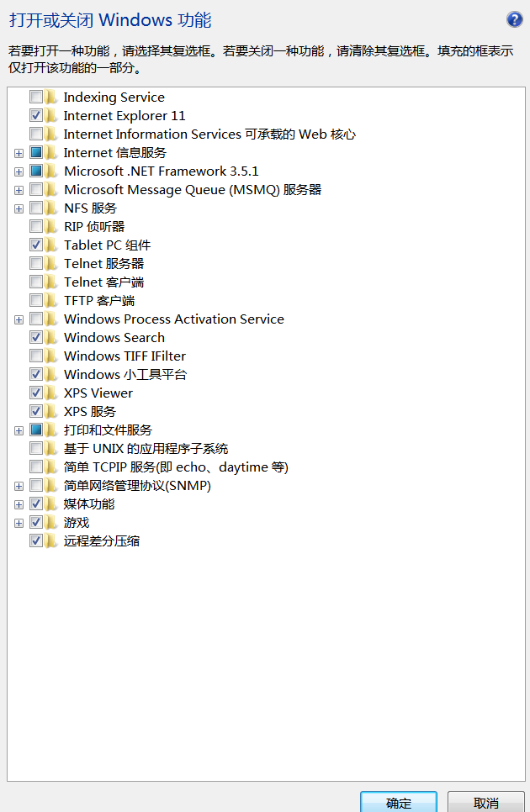This screenshot has width=530, height=812.
Task: Click folder icon next to Indexing Service
Action: coord(52,98)
